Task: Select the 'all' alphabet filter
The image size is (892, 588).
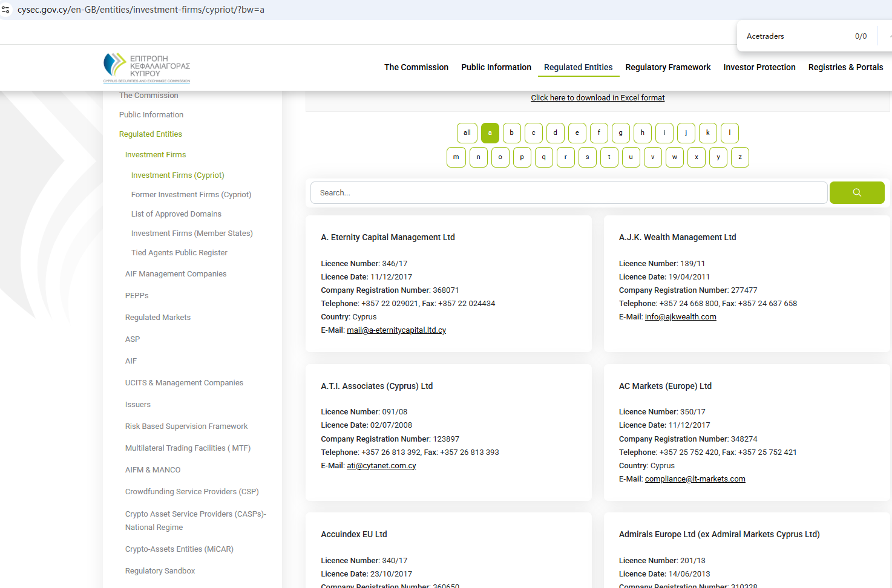Action: coord(467,133)
